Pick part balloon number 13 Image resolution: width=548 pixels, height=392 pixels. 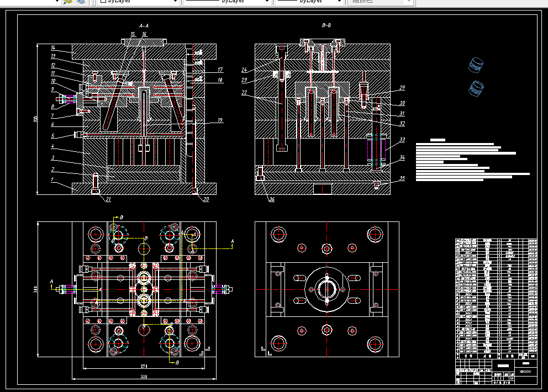pos(53,56)
